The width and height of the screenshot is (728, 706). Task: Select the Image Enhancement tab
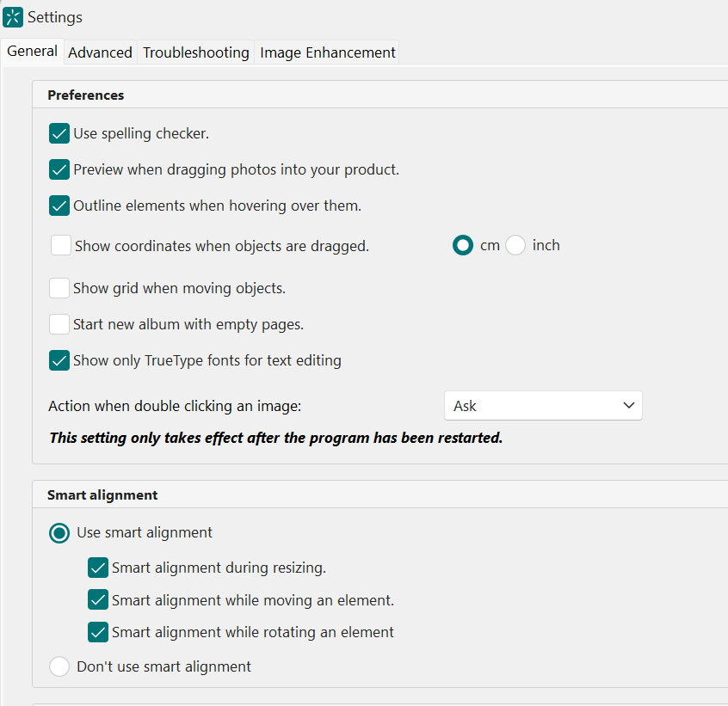[327, 52]
